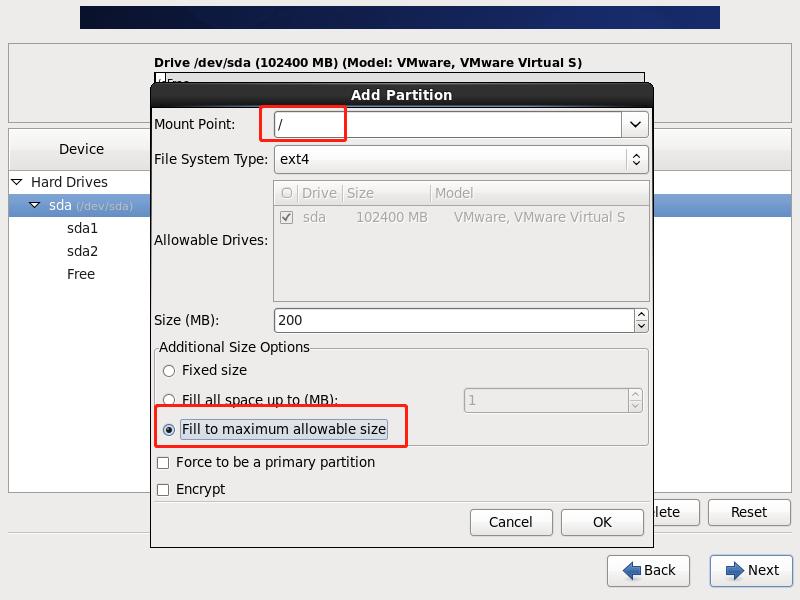Click the Mount Point text field
The width and height of the screenshot is (800, 600).
[x=447, y=124]
